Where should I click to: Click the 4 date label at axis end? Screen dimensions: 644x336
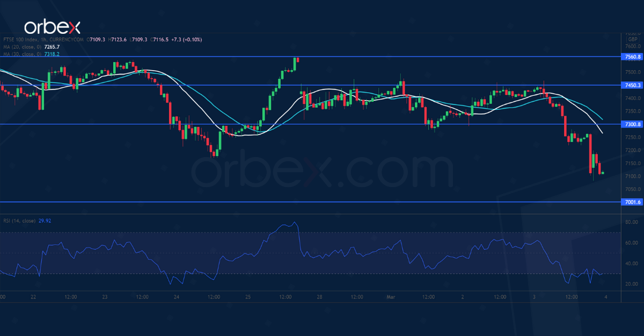606,296
